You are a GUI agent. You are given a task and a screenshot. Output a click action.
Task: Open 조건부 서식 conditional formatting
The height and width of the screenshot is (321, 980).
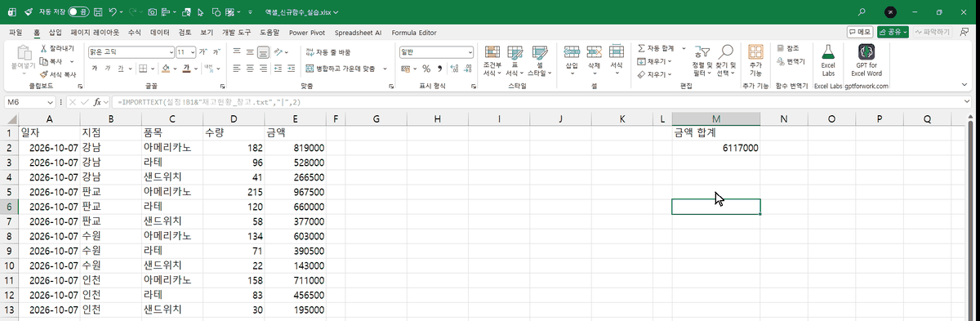point(492,60)
